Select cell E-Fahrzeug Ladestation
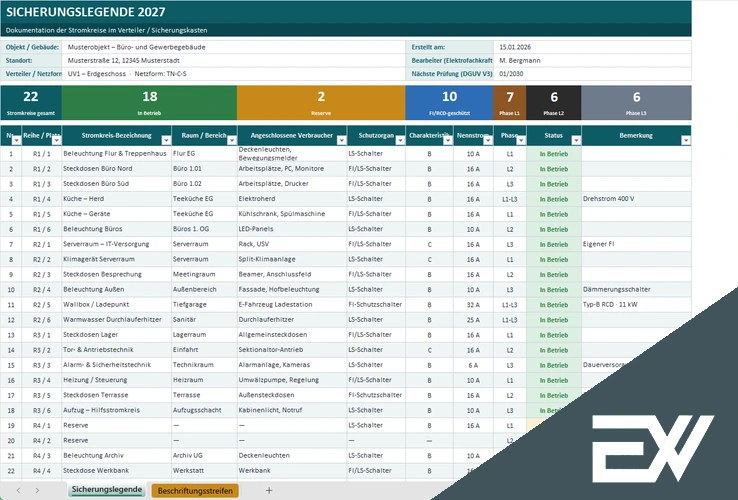The image size is (738, 500). (x=292, y=304)
